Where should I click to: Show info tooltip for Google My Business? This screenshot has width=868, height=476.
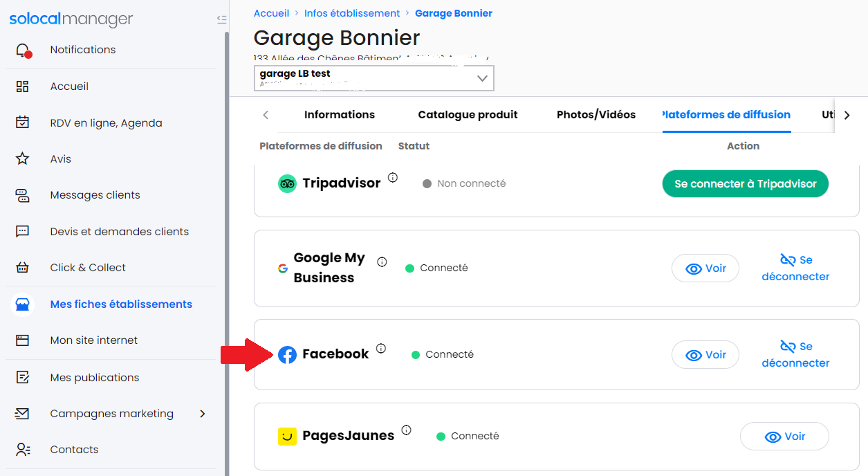click(382, 262)
